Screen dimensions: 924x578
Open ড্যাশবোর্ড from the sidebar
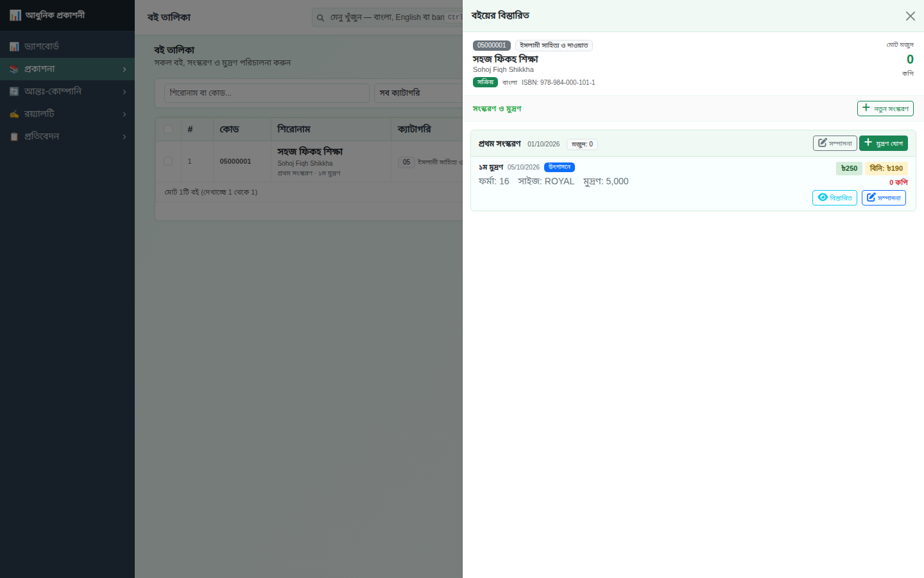click(x=67, y=46)
